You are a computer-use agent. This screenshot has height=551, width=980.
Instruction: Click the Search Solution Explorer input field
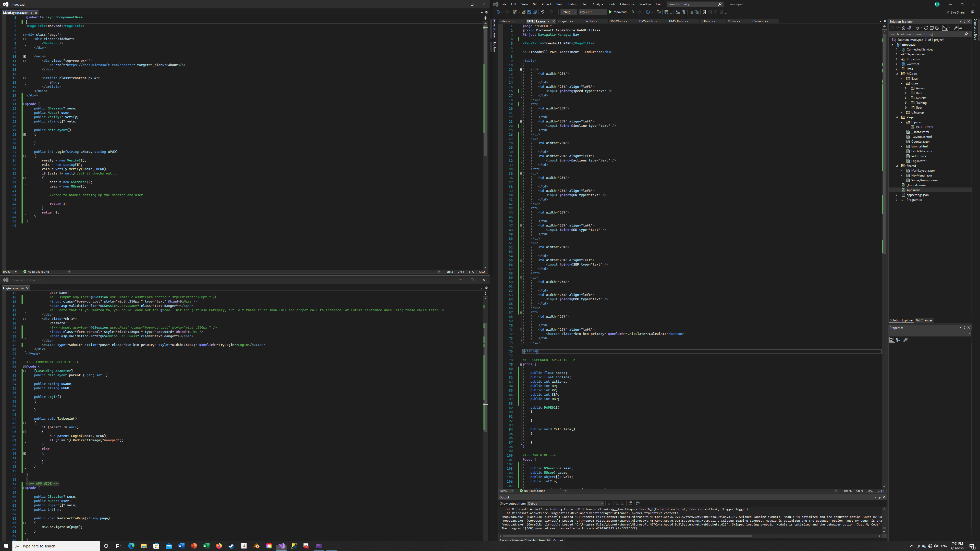926,34
